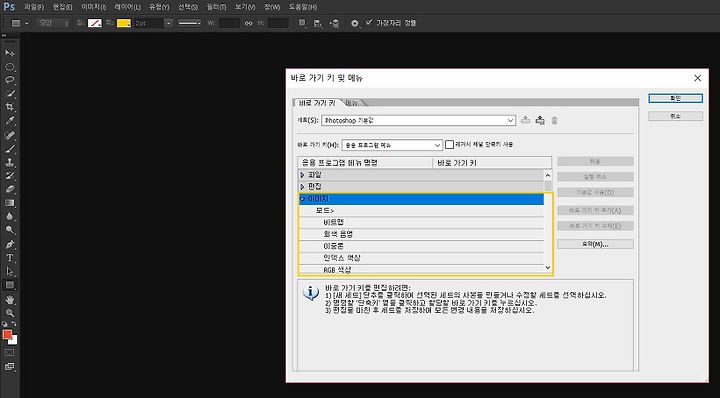
Task: Click the link width and height icon
Action: 248,23
